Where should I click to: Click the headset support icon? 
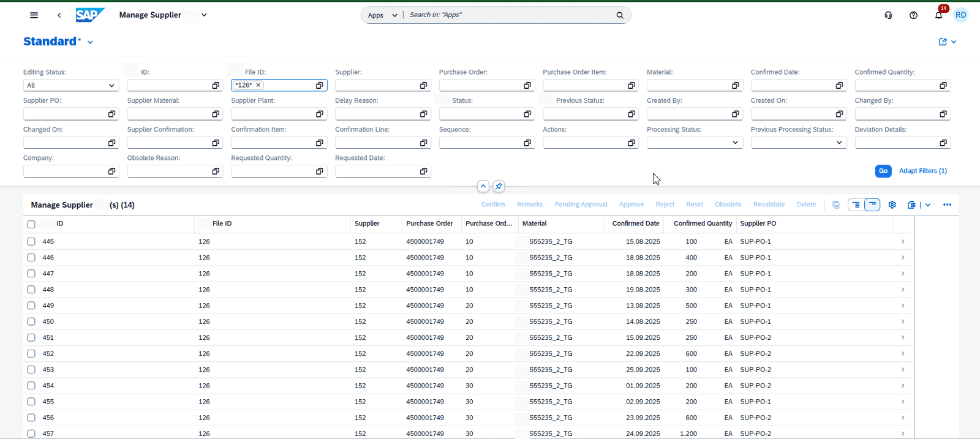(x=888, y=15)
